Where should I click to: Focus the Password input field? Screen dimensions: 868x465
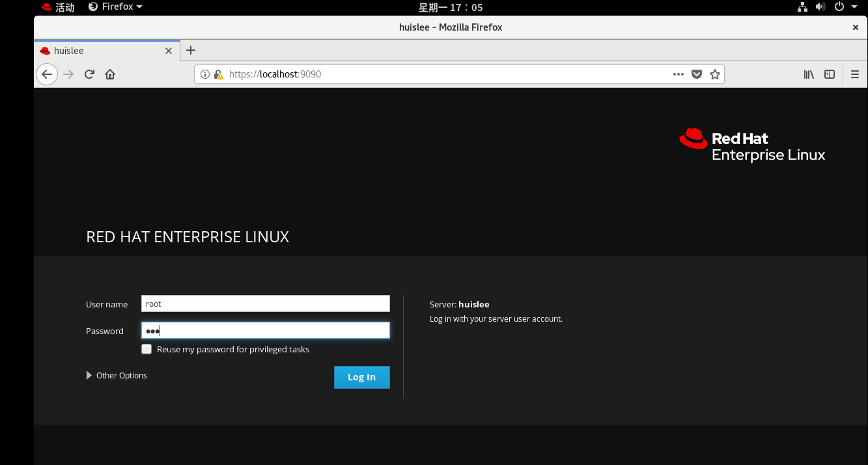[x=266, y=330]
